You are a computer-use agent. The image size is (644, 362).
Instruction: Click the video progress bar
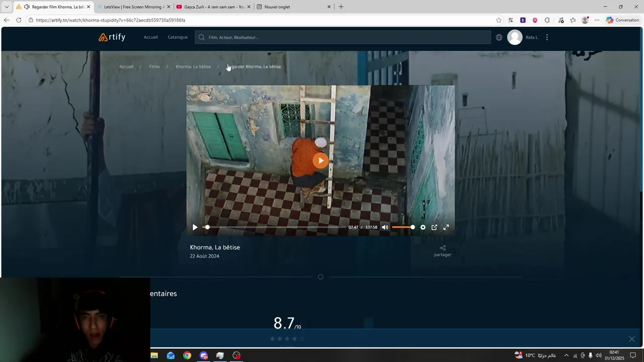click(x=274, y=227)
